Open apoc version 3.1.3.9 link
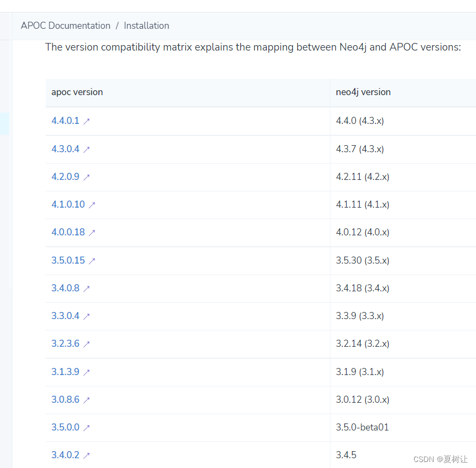Image resolution: width=476 pixels, height=468 pixels. pos(65,372)
